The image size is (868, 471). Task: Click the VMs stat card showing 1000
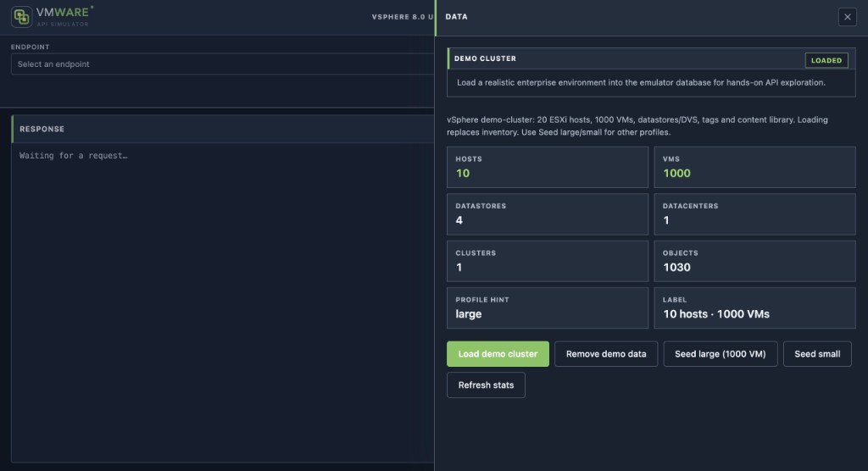pos(754,167)
